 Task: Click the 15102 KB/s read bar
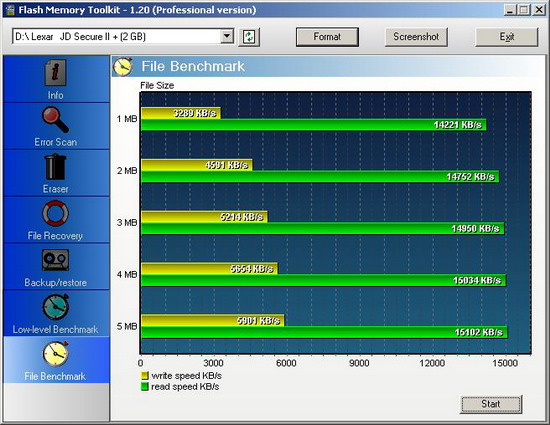pyautogui.click(x=324, y=332)
